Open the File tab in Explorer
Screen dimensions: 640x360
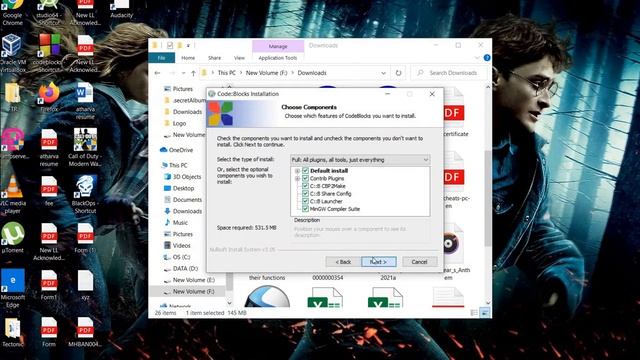(x=162, y=58)
